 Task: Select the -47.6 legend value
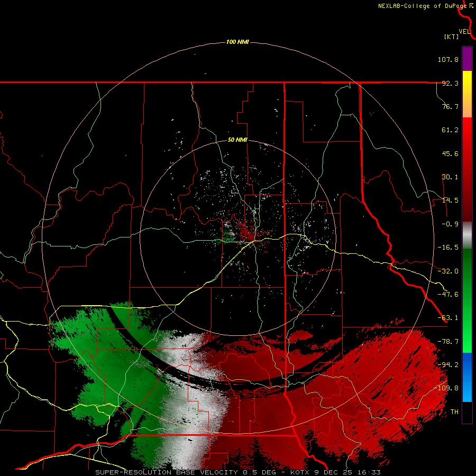[x=448, y=295]
